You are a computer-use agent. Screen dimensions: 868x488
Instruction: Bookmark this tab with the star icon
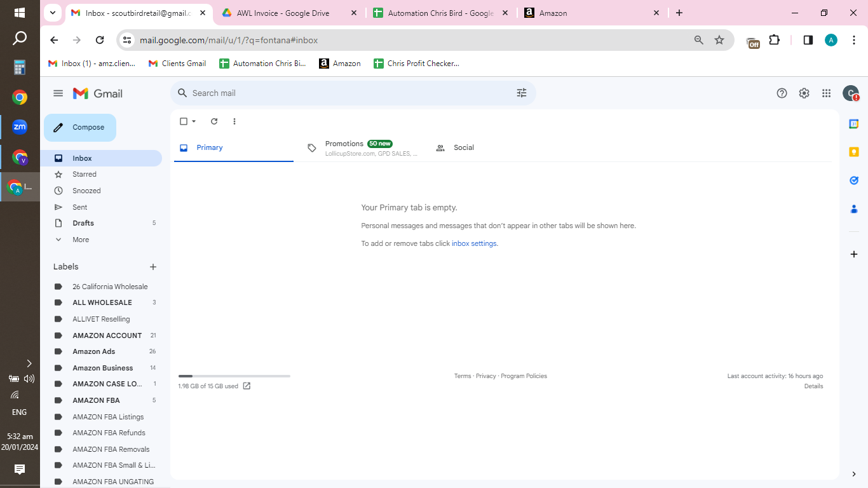click(719, 40)
